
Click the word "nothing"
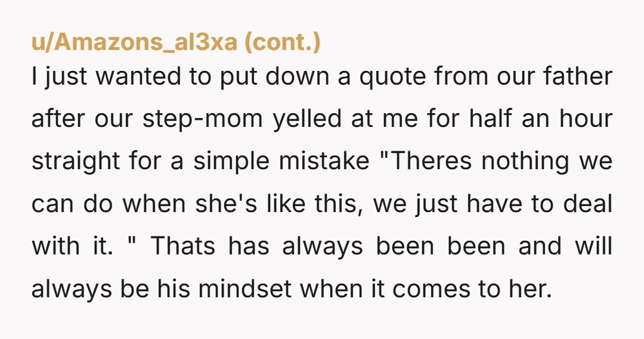tap(525, 161)
